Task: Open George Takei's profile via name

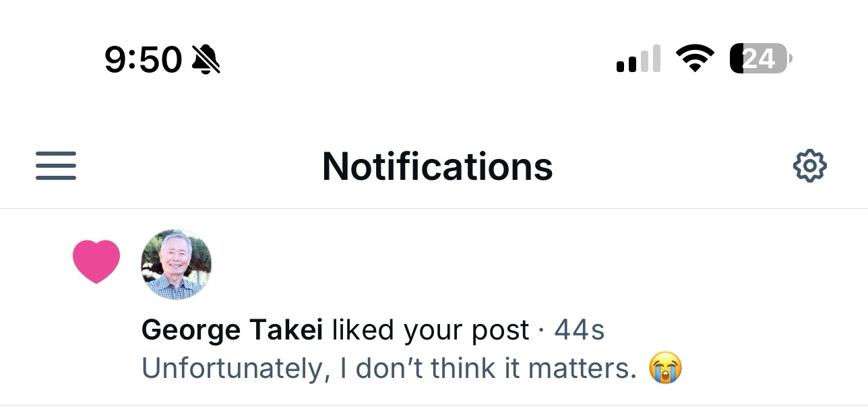Action: coord(232,330)
